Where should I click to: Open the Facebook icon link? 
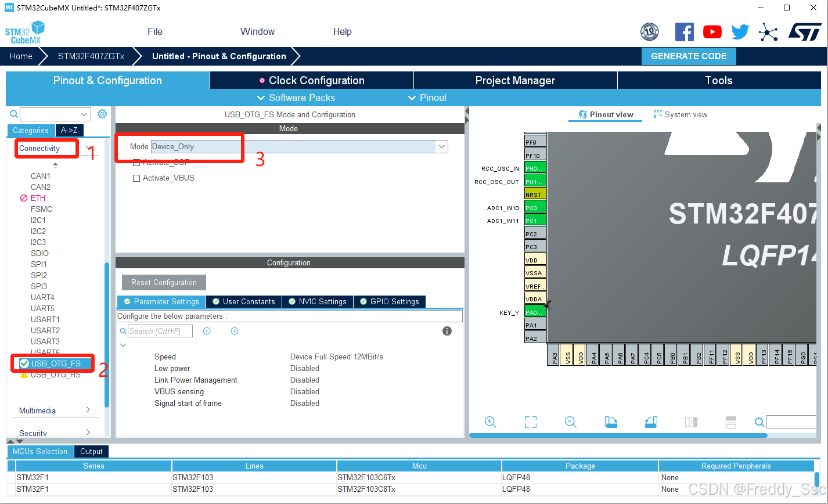[685, 32]
